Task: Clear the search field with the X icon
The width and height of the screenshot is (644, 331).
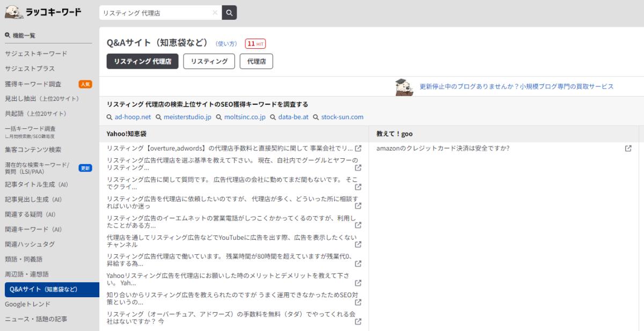Action: pyautogui.click(x=215, y=12)
